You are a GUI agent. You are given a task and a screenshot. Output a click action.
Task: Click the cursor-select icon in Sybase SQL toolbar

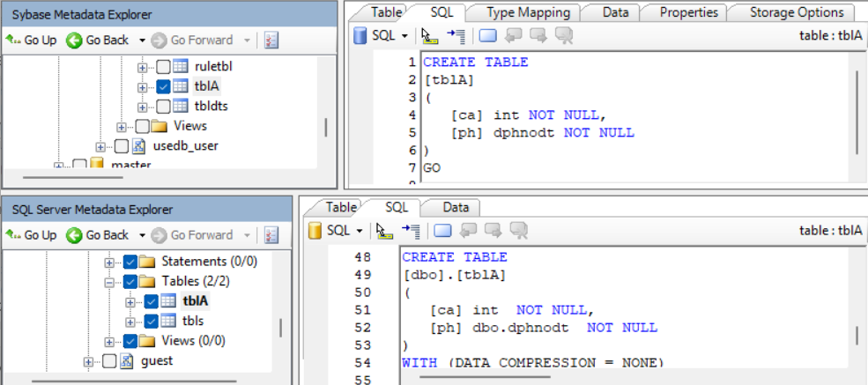pos(429,36)
